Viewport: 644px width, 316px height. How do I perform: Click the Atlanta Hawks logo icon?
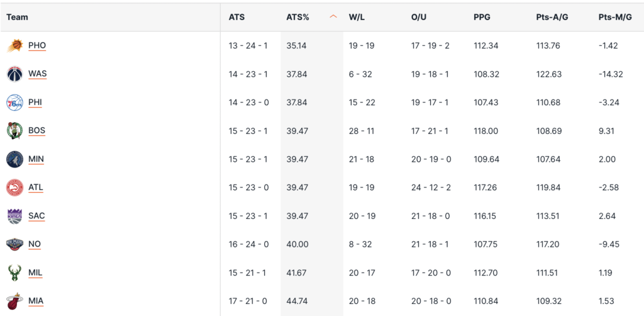click(14, 188)
